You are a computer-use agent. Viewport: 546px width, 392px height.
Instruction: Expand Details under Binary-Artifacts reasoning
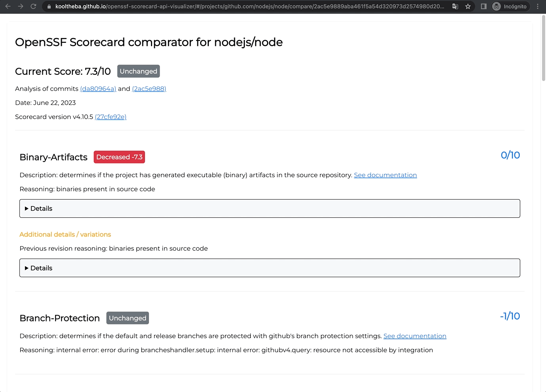pos(270,208)
